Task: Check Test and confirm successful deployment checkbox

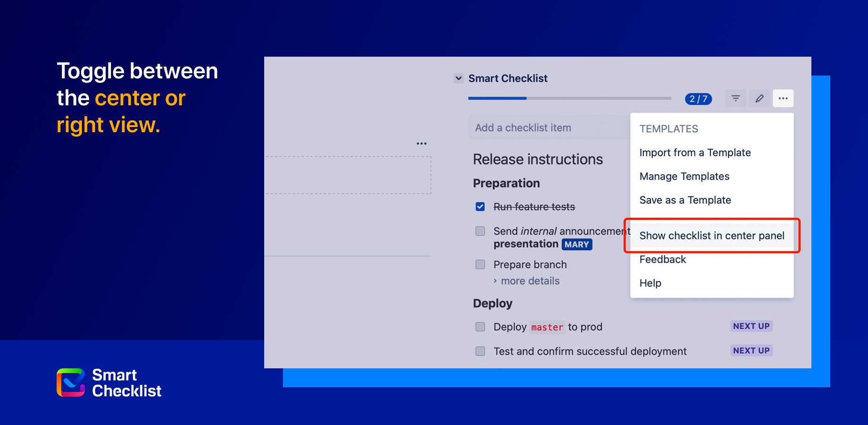Action: [x=480, y=351]
